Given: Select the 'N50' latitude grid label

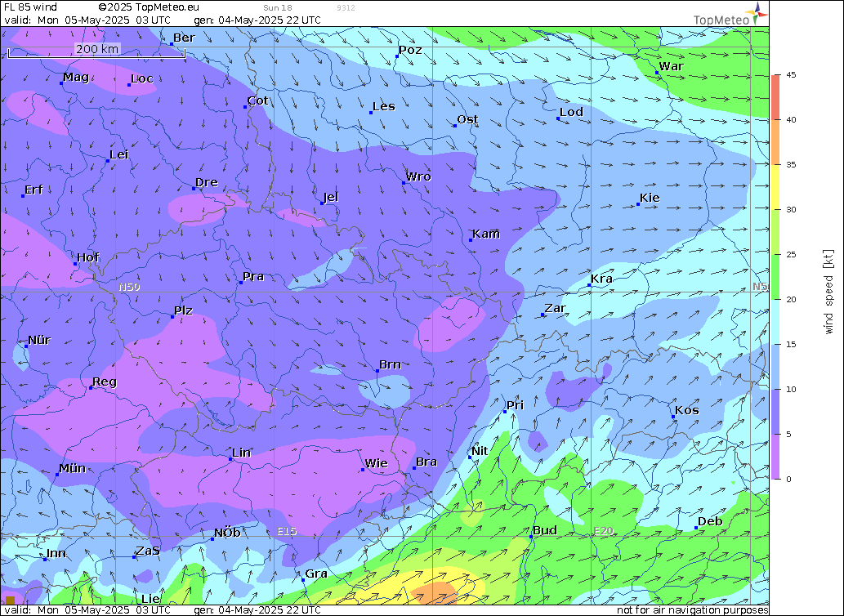Looking at the screenshot, I should tap(129, 287).
